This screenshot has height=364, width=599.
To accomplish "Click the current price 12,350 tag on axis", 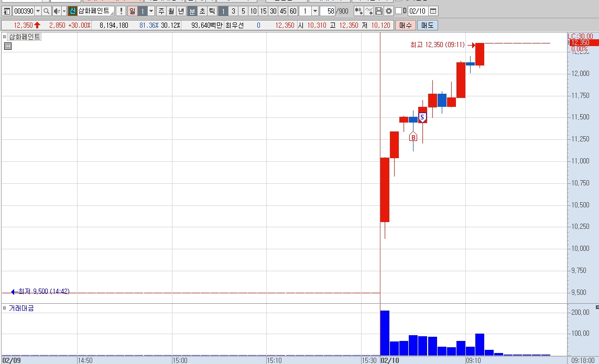I will 583,43.
